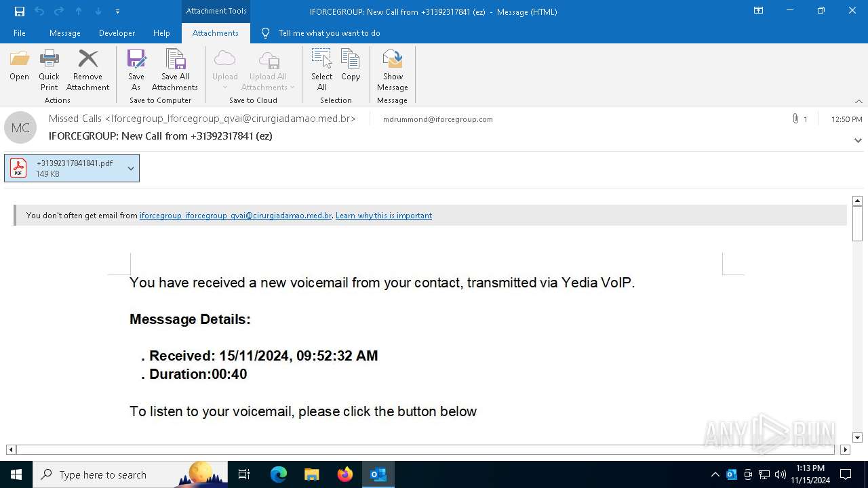
Task: Click the Save icon in the title bar
Action: click(x=20, y=12)
